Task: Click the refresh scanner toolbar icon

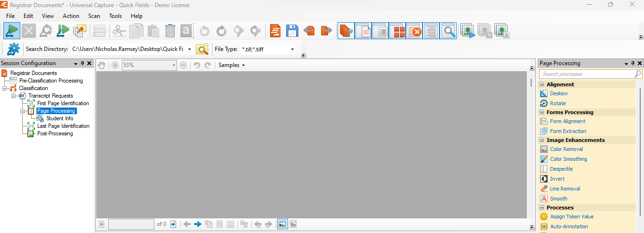Action: pyautogui.click(x=46, y=31)
